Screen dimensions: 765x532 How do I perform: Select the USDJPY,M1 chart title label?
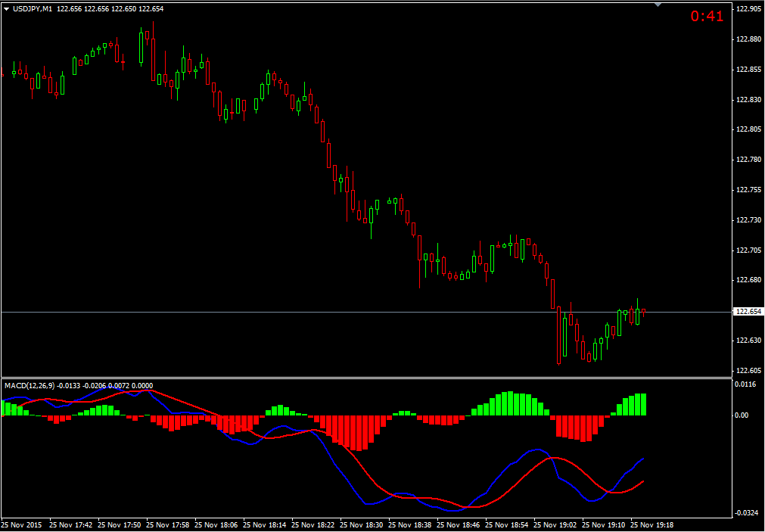(x=34, y=8)
